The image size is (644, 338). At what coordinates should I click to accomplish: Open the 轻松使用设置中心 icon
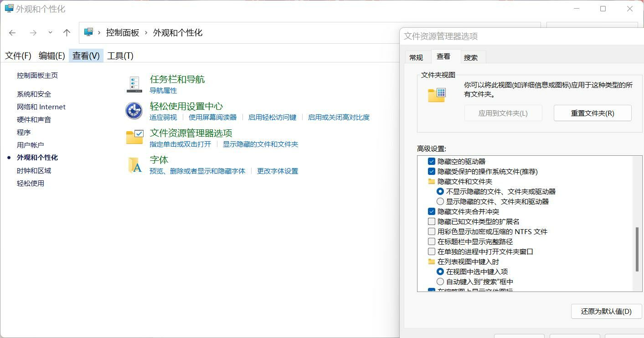click(134, 111)
